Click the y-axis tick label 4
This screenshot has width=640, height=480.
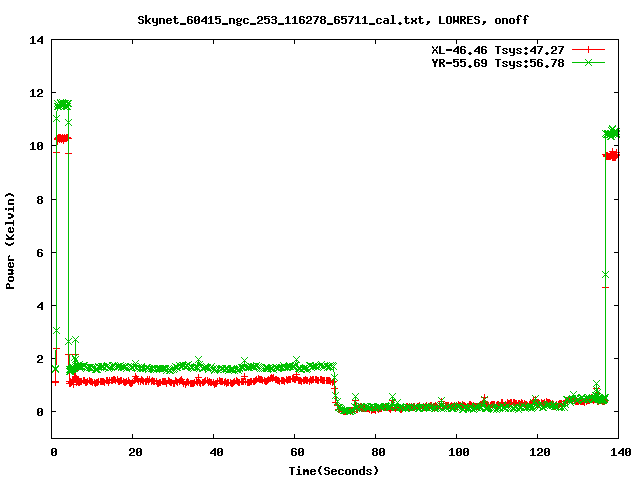pos(40,306)
